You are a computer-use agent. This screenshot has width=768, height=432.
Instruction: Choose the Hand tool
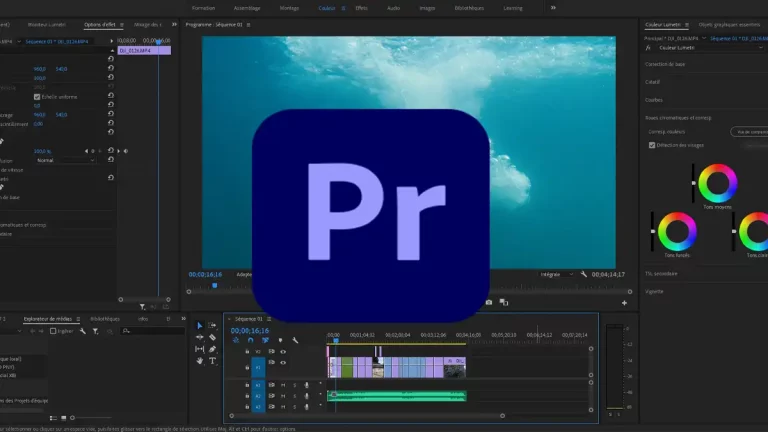(200, 361)
